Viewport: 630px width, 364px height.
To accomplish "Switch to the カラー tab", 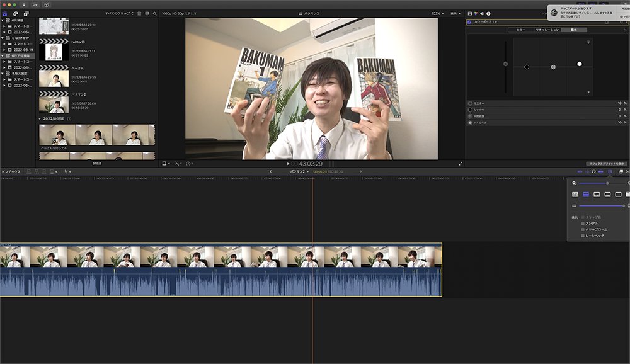I will click(x=521, y=30).
